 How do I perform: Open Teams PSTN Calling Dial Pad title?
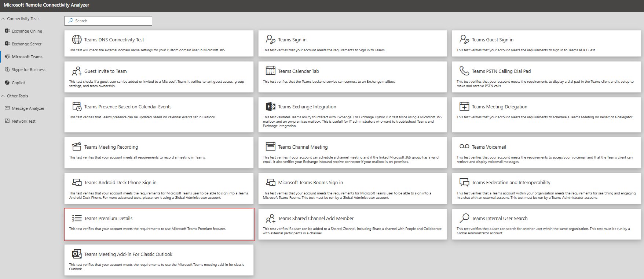pos(501,71)
